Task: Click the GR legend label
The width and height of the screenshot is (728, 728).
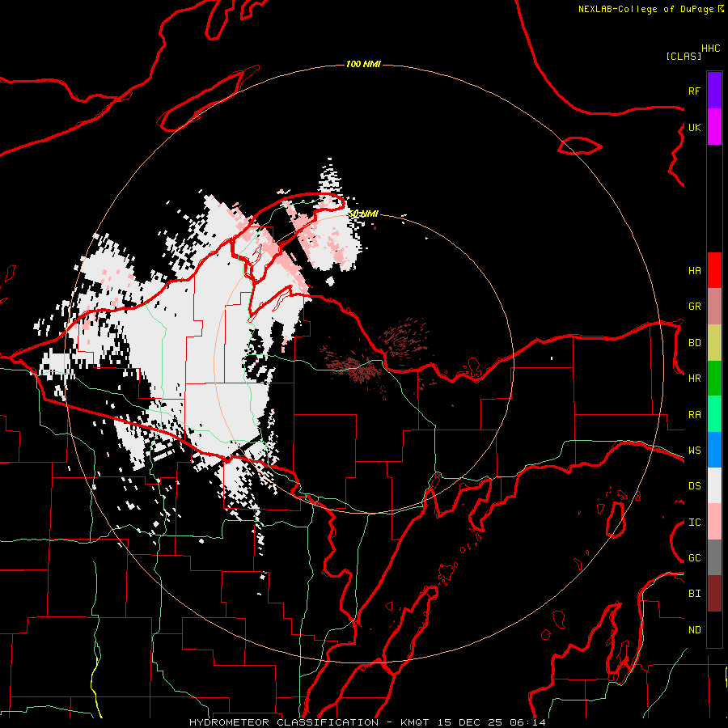Action: pos(694,307)
